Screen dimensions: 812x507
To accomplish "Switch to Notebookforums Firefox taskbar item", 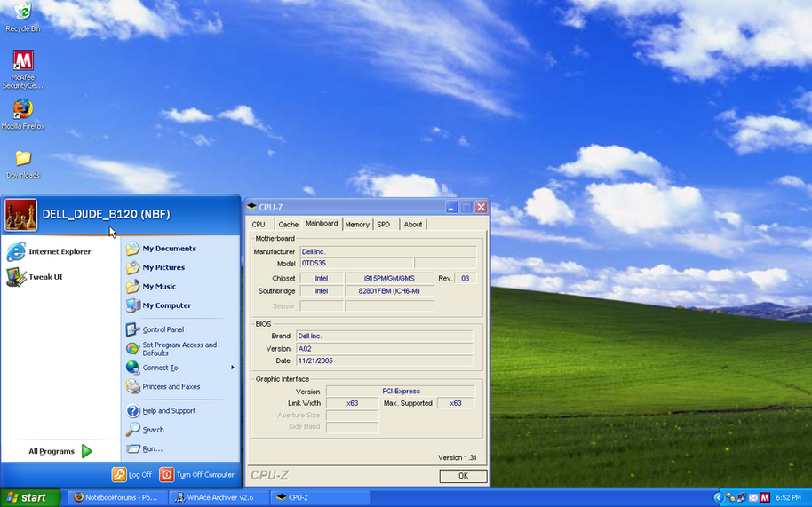I will 117,498.
